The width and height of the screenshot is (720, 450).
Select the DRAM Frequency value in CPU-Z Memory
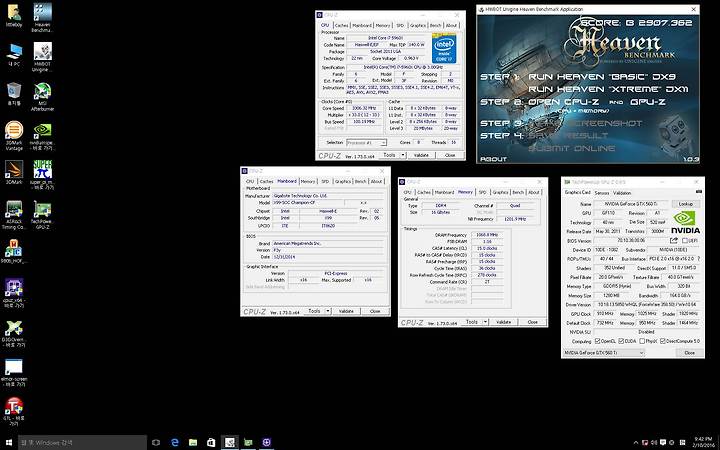pyautogui.click(x=486, y=235)
